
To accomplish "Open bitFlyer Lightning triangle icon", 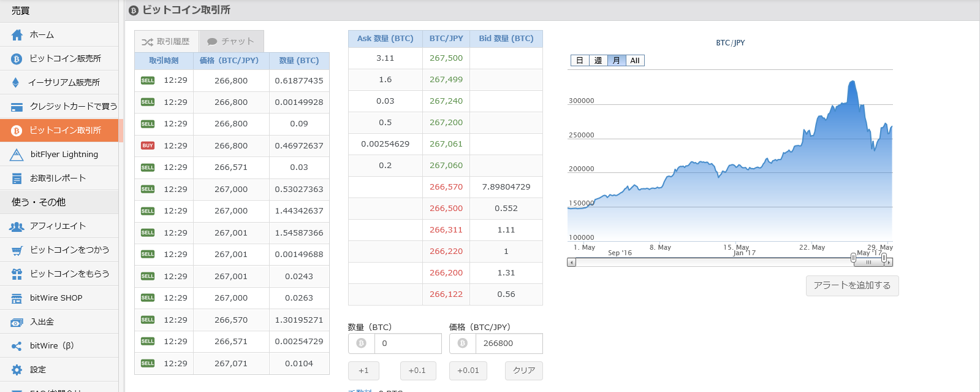I will pyautogui.click(x=17, y=155).
